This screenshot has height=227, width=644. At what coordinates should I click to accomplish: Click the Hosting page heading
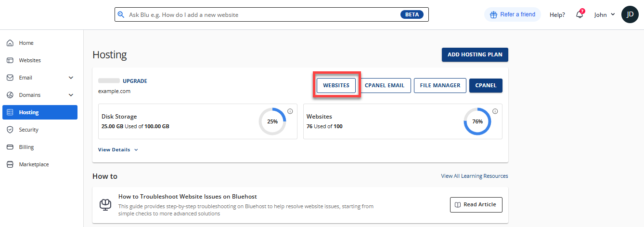[x=110, y=55]
